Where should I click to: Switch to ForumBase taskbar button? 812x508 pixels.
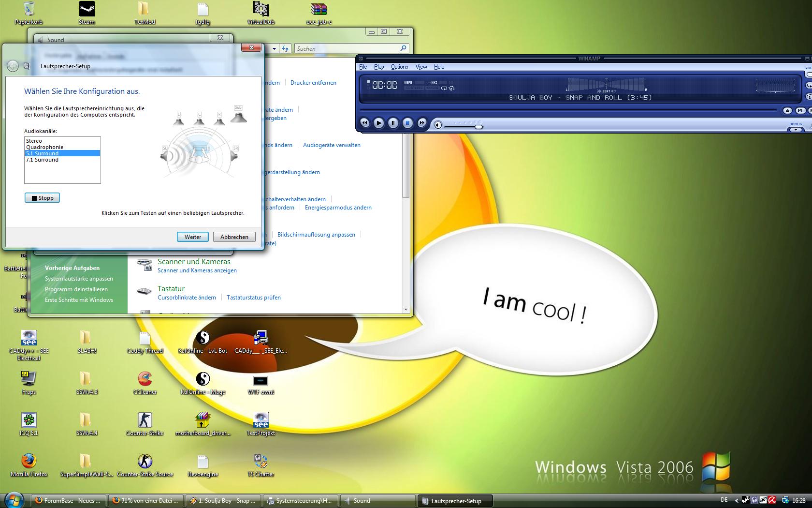pyautogui.click(x=68, y=501)
